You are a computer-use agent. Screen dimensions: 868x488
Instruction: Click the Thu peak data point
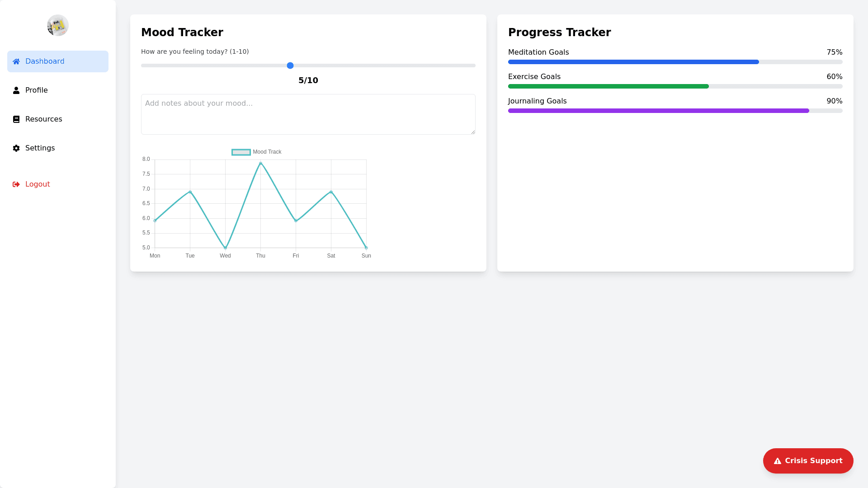(260, 163)
